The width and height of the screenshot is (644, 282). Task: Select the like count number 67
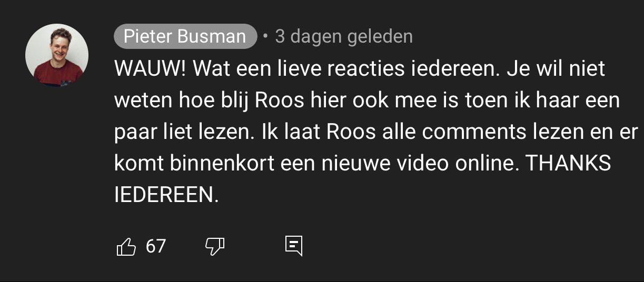point(156,246)
